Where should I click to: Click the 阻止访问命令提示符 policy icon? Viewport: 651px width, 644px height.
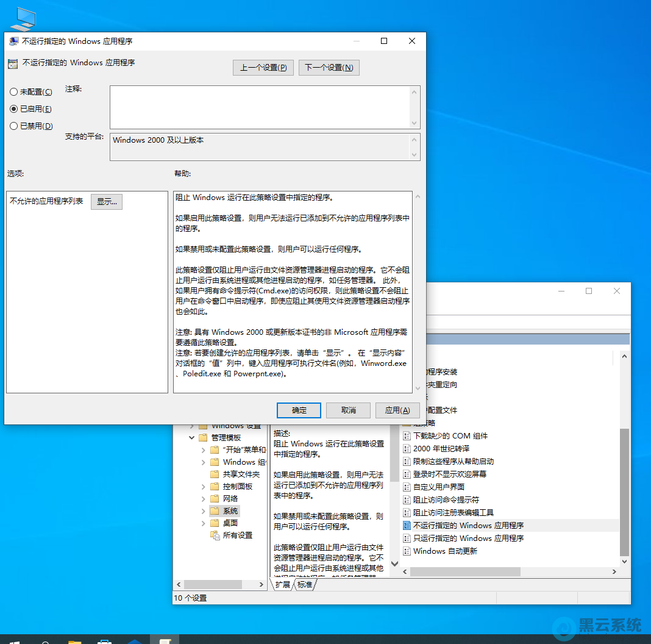pyautogui.click(x=407, y=499)
